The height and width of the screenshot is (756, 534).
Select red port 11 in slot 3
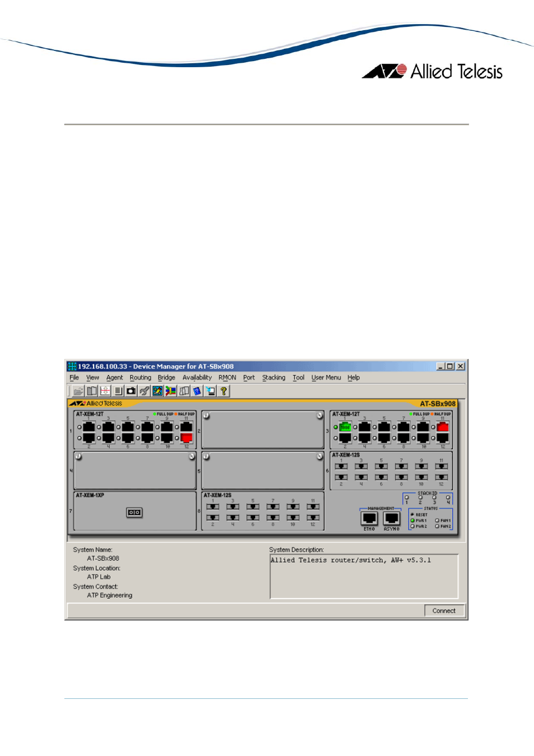pyautogui.click(x=442, y=427)
